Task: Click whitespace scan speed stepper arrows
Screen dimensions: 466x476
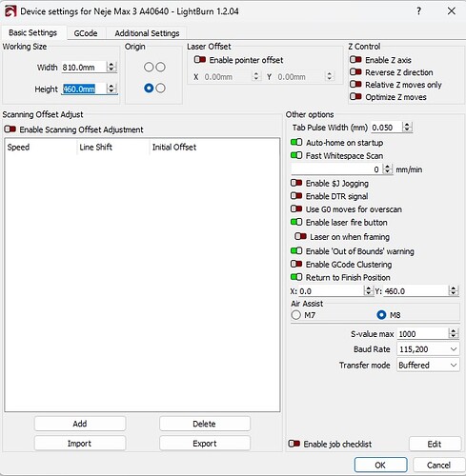Action: 387,169
